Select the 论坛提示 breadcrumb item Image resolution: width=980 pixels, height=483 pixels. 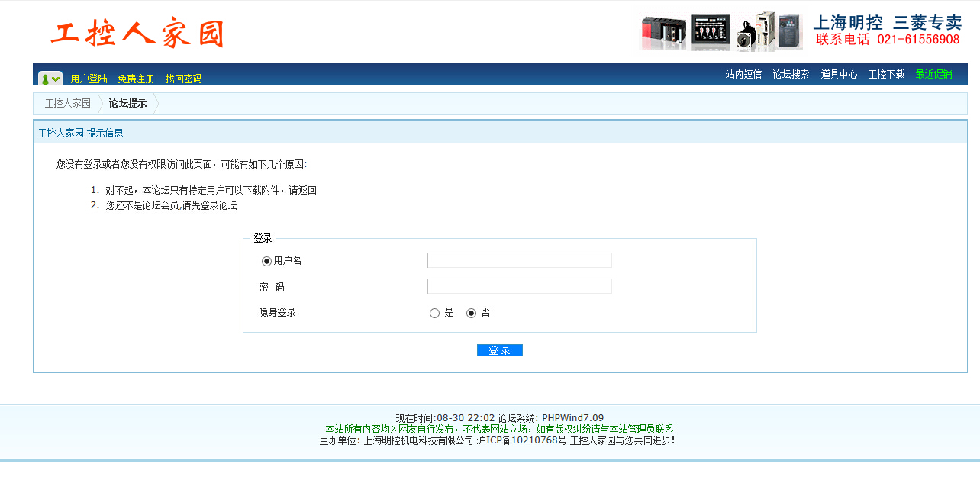(x=127, y=104)
